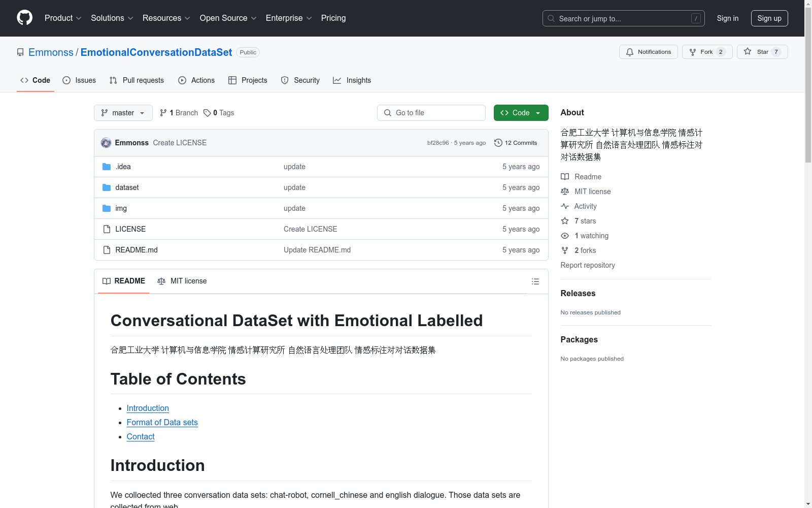Screen dimensions: 812x508
Task: Open the GitHub homepage logo
Action: coord(24,18)
